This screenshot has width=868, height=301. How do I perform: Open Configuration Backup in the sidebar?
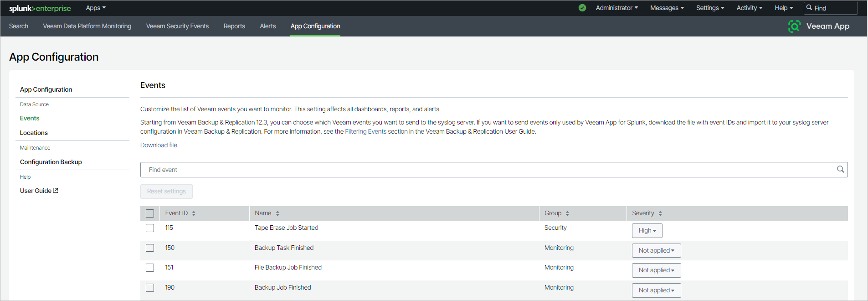51,162
